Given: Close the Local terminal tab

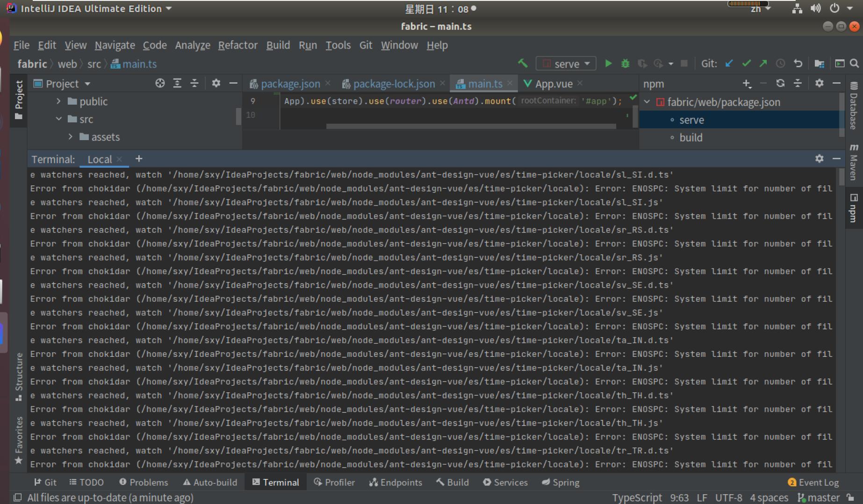Looking at the screenshot, I should 120,159.
